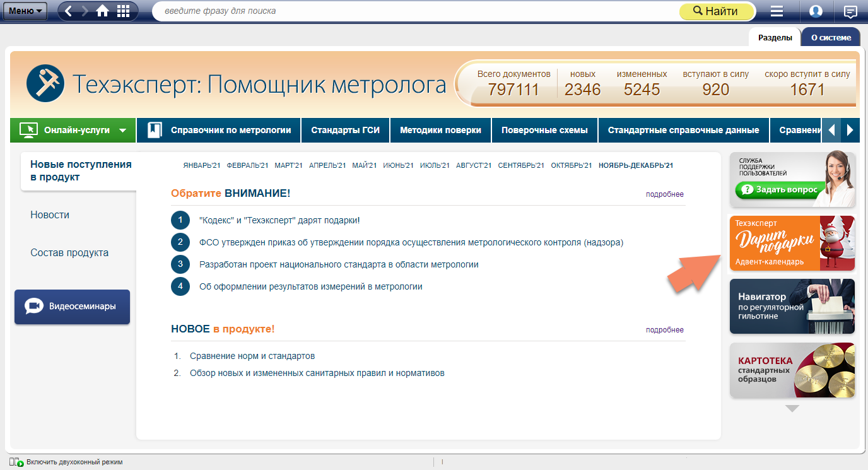
Task: Open the user profile icon
Action: click(x=816, y=11)
